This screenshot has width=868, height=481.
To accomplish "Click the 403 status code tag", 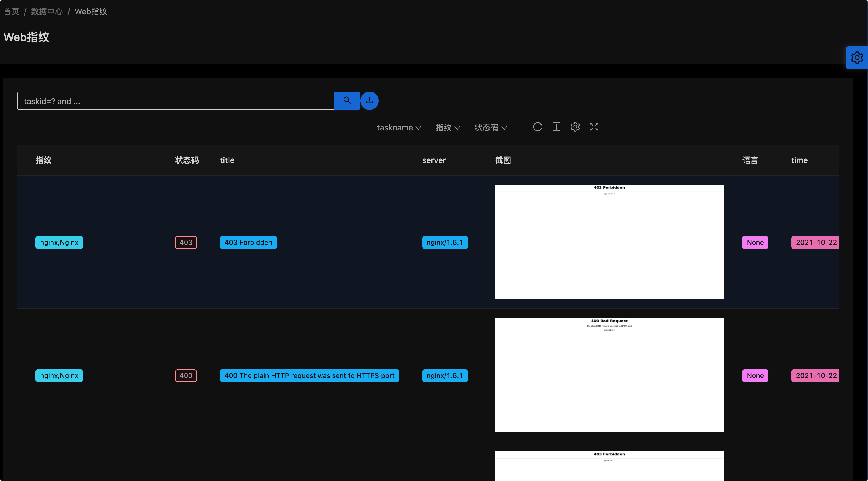I will pos(186,243).
